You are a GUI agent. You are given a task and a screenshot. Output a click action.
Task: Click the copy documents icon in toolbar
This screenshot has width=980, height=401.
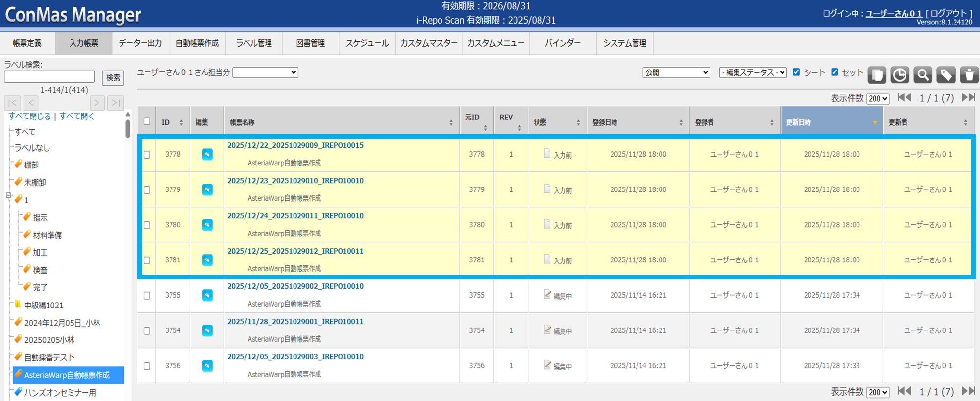click(877, 75)
